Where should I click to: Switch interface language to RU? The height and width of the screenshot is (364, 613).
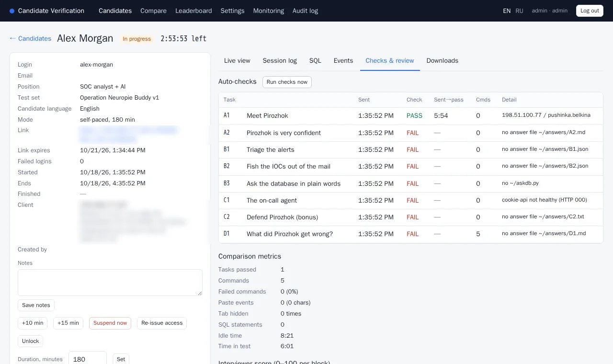519,11
